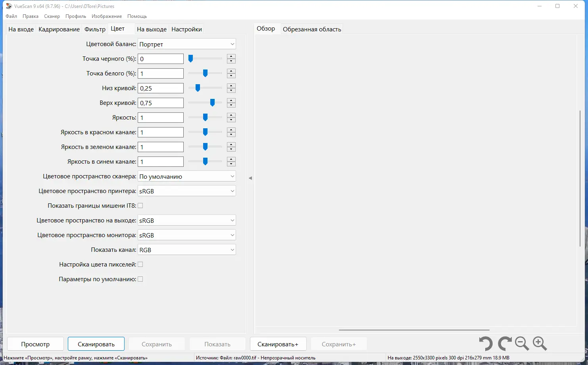Click the Яркость в синем канале slider handle
This screenshot has height=365, width=588.
coord(205,162)
